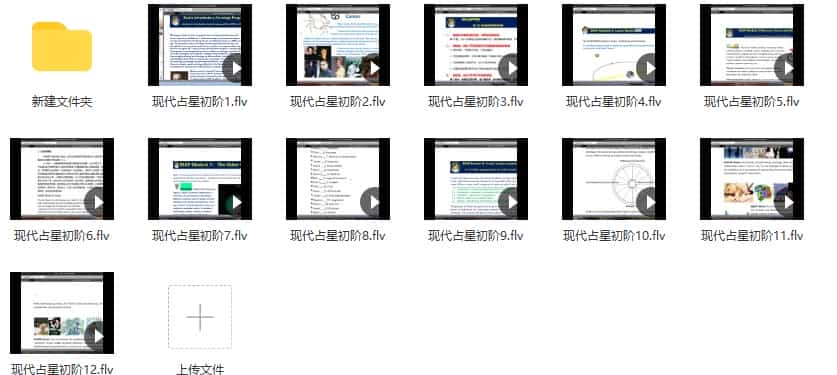Play the 现代占星初阶8.flv checklist video
This screenshot has width=837, height=375.
[374, 202]
